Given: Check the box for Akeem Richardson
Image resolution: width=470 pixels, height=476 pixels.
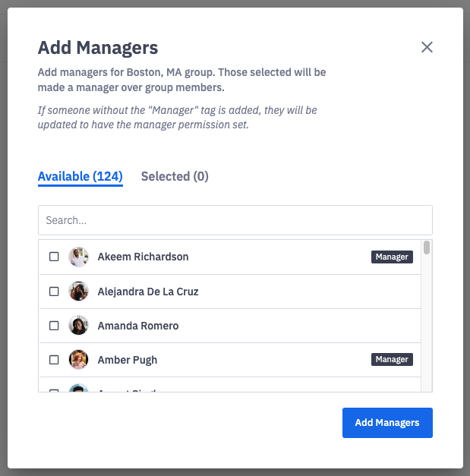Looking at the screenshot, I should 54,257.
